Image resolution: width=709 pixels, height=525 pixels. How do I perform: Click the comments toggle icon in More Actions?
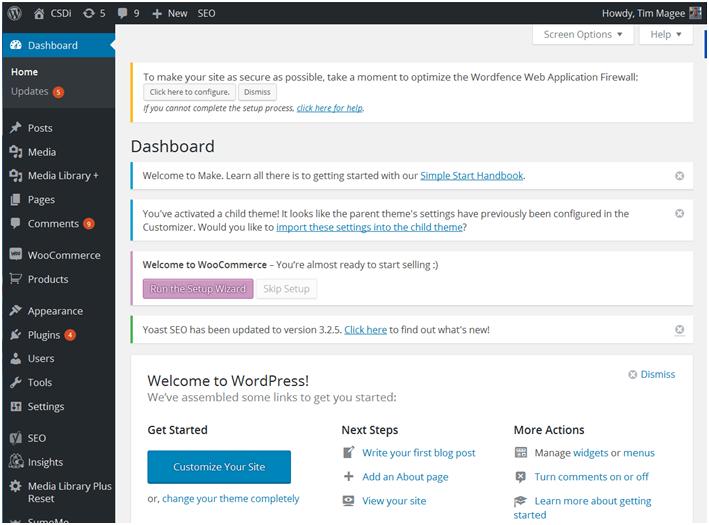[x=521, y=477]
